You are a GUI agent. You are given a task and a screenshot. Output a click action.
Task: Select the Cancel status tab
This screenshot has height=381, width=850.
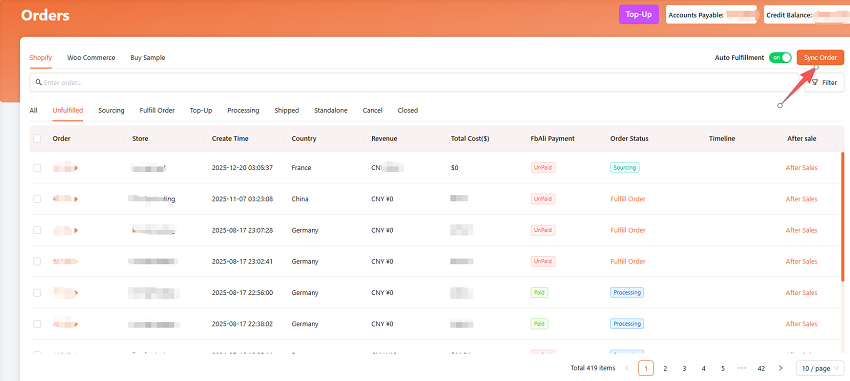(x=372, y=111)
